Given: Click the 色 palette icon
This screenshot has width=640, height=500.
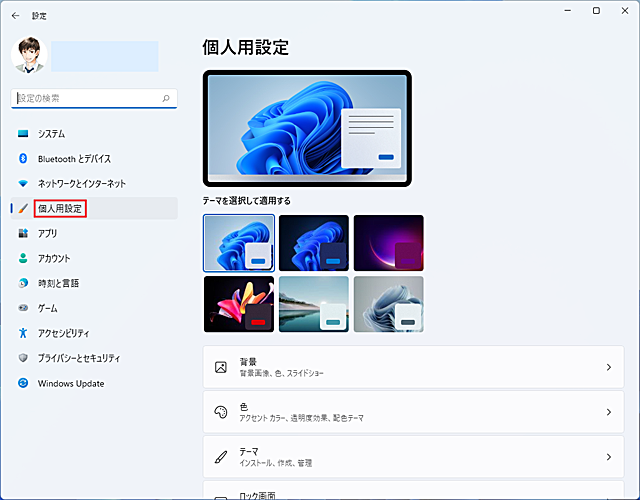Looking at the screenshot, I should (x=221, y=412).
